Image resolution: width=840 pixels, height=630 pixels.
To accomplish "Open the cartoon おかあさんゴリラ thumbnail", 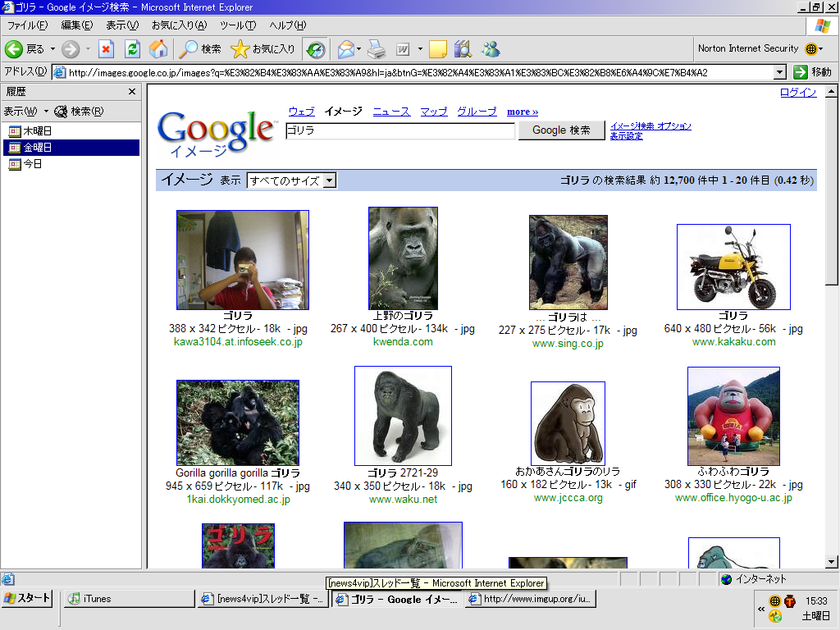I will click(x=568, y=423).
